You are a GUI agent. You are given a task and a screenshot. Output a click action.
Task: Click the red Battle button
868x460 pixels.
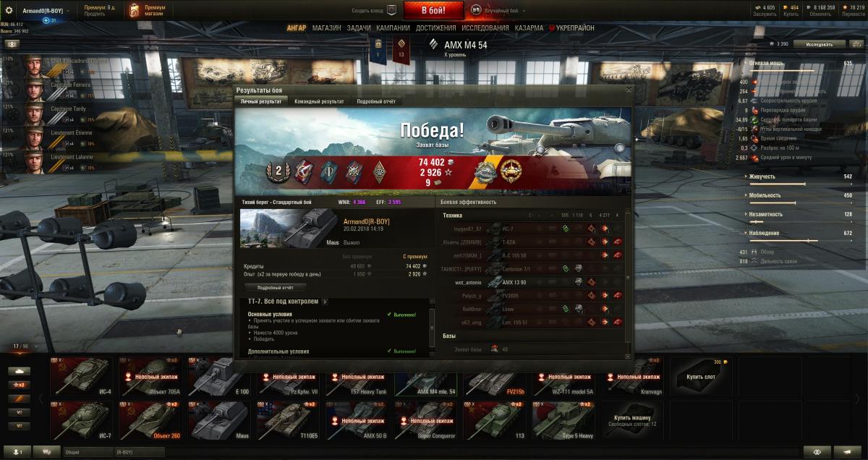(433, 10)
